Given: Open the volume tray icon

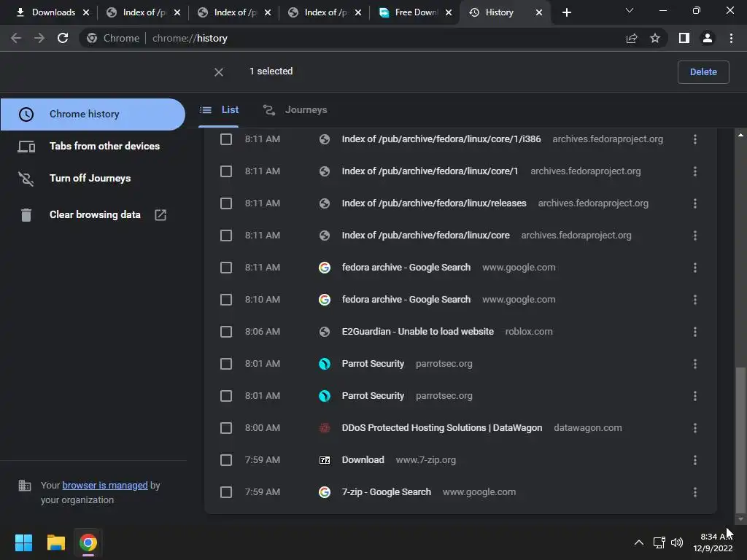Looking at the screenshot, I should pos(677,542).
